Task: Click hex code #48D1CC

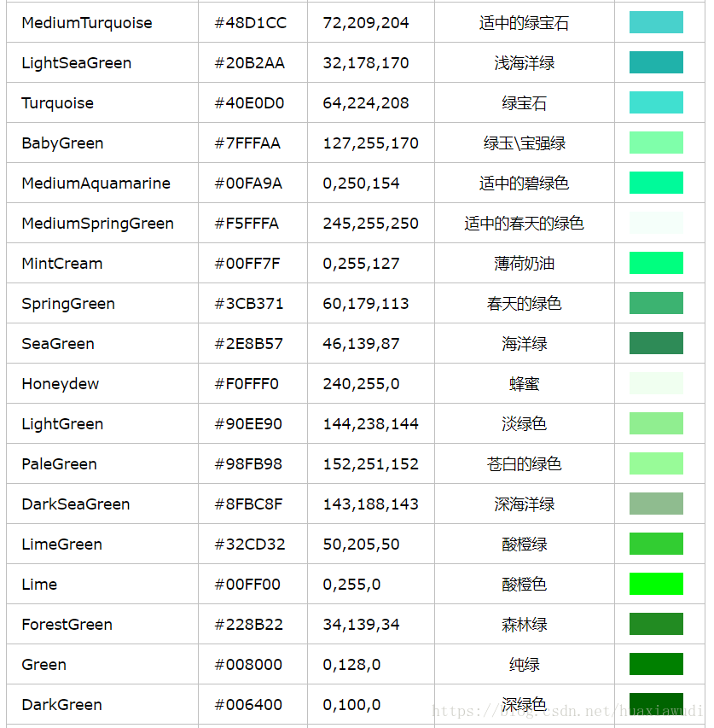Action: pyautogui.click(x=251, y=23)
